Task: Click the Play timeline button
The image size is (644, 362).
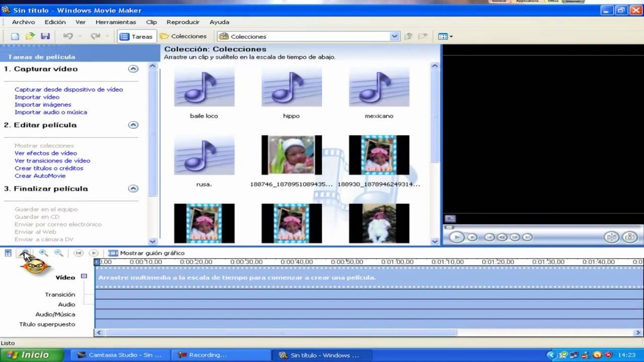Action: point(93,253)
